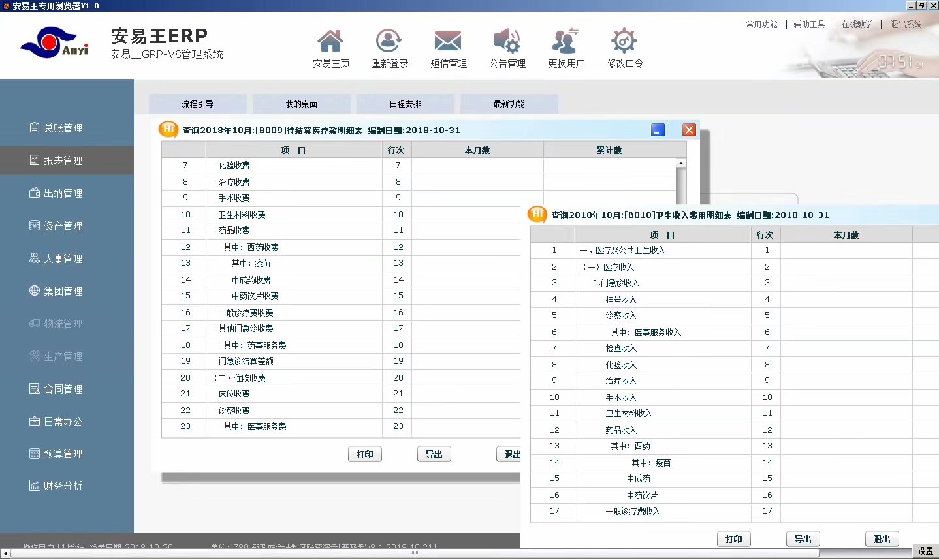Select the 门急诊结算差额 row in B009

(x=341, y=362)
